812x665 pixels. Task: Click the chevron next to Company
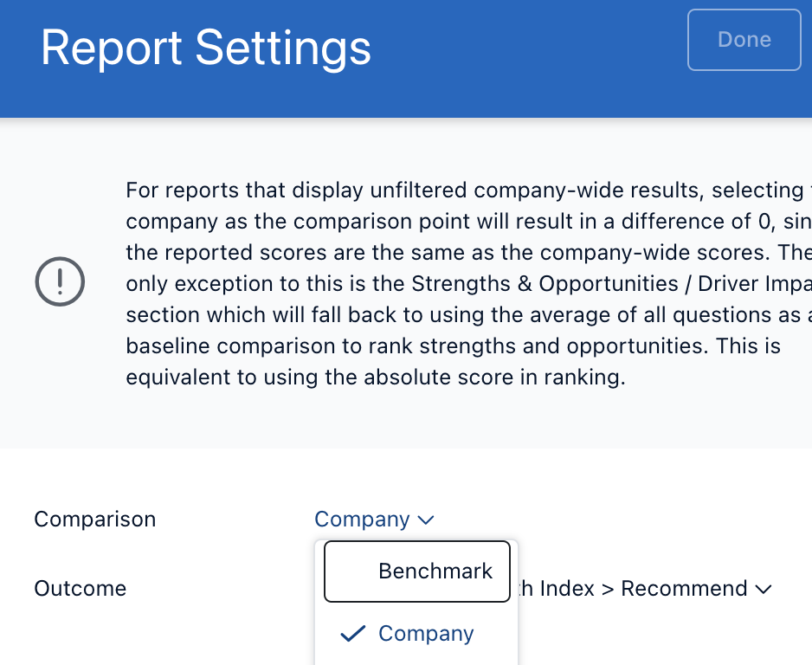point(426,520)
